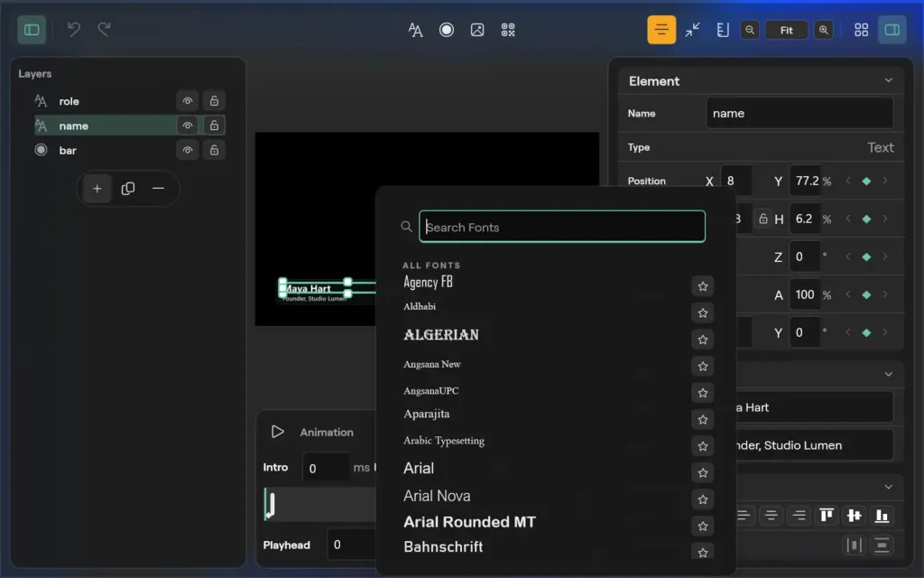The image size is (924, 578).
Task: Go to next keyframe on Position row
Action: (884, 181)
